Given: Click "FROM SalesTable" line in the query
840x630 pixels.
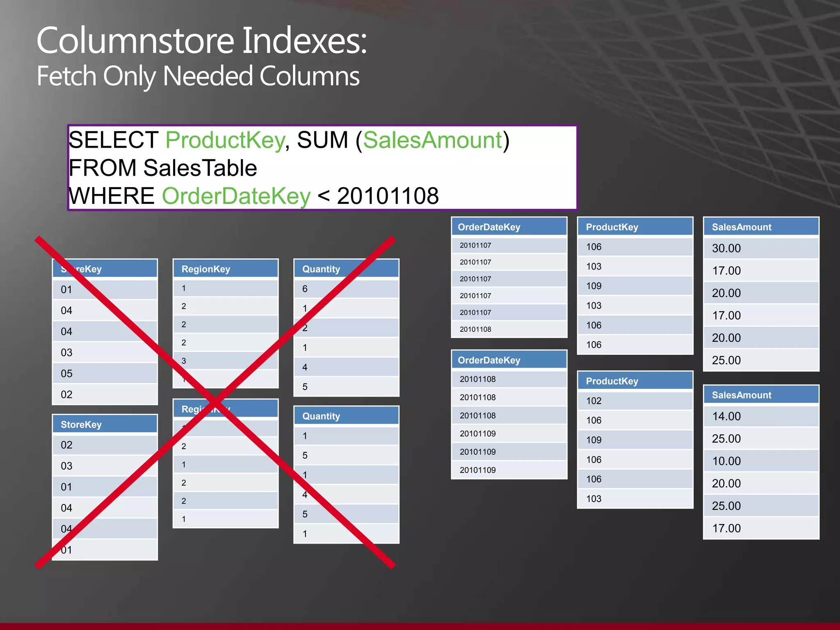Looking at the screenshot, I should (163, 168).
